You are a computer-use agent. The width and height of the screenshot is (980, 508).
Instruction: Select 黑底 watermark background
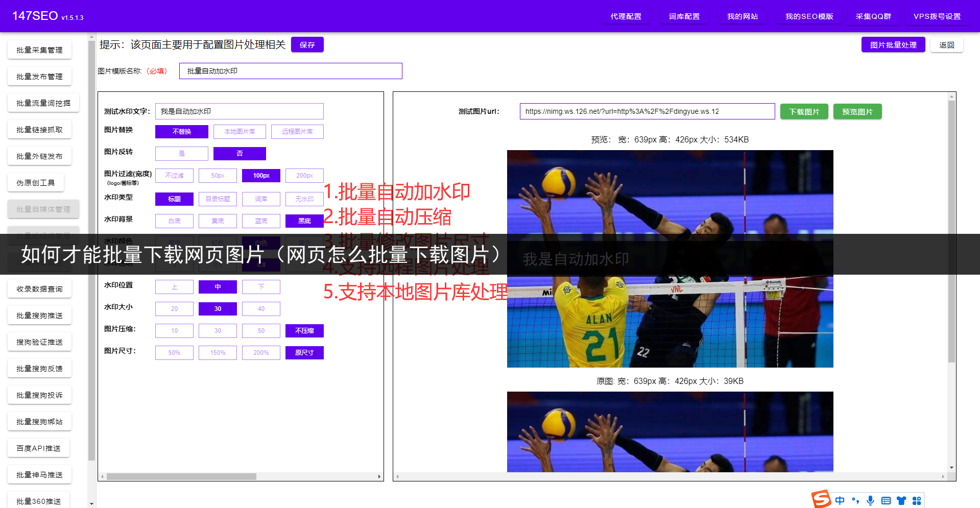[304, 221]
